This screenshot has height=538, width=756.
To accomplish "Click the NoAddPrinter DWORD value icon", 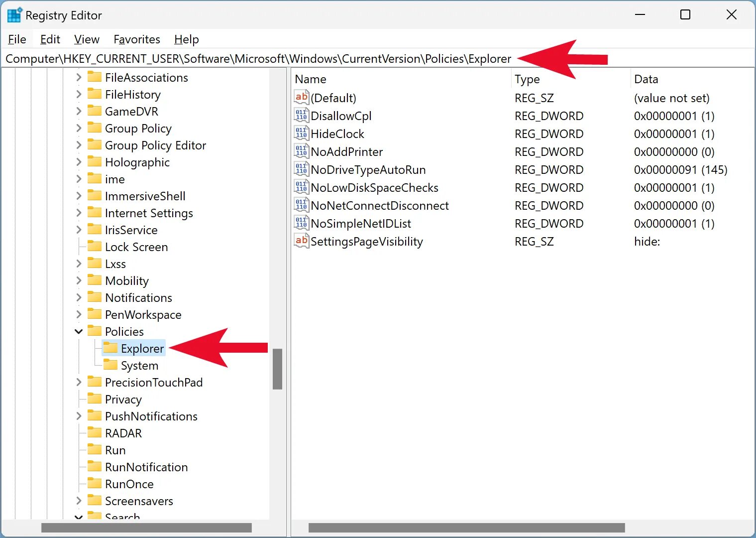I will (x=301, y=151).
